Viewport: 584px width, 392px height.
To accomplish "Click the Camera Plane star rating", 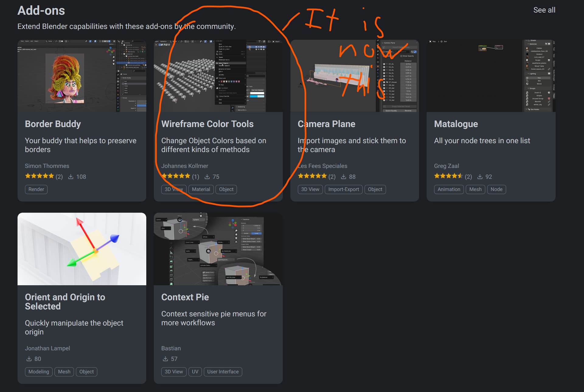I will [312, 176].
